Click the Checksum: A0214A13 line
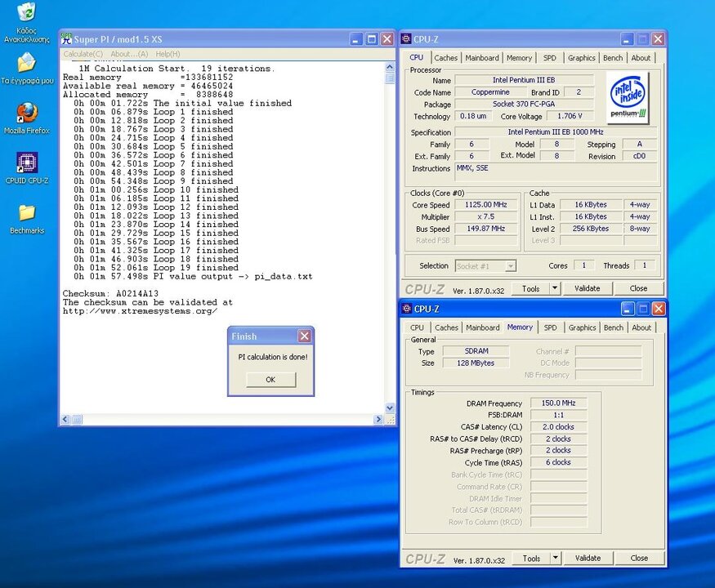The image size is (715, 588). pos(110,293)
